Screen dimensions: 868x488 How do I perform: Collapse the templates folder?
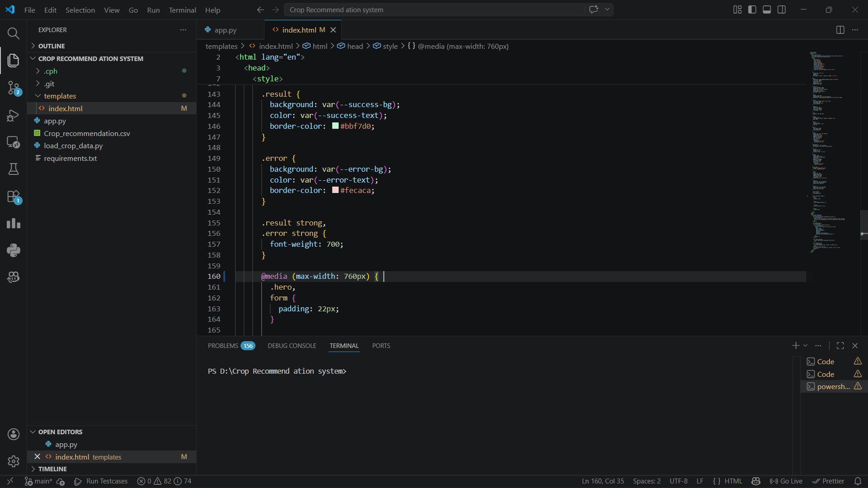pos(60,96)
